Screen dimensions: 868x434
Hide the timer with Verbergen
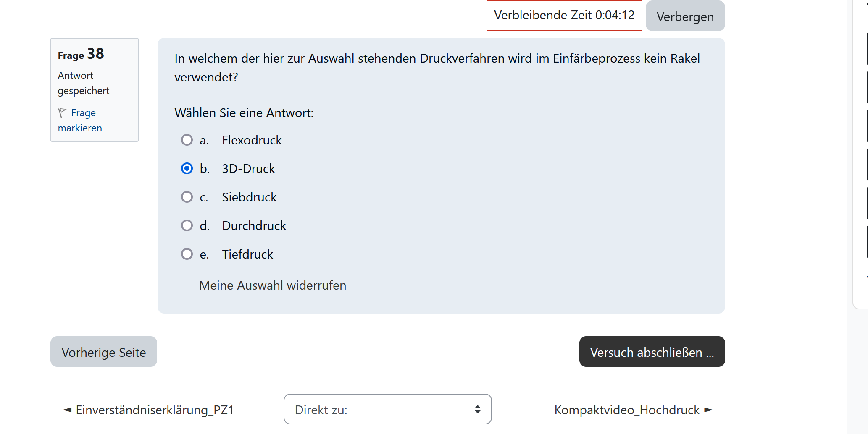685,16
